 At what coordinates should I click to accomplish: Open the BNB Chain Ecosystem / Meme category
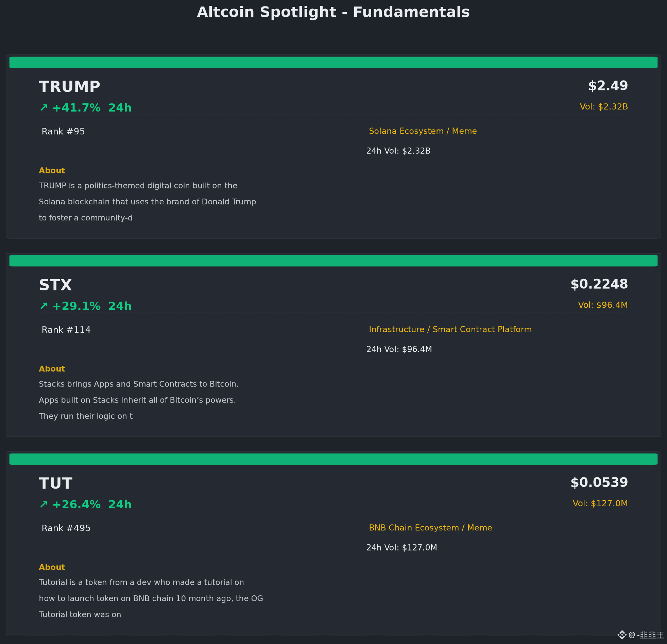(x=430, y=528)
